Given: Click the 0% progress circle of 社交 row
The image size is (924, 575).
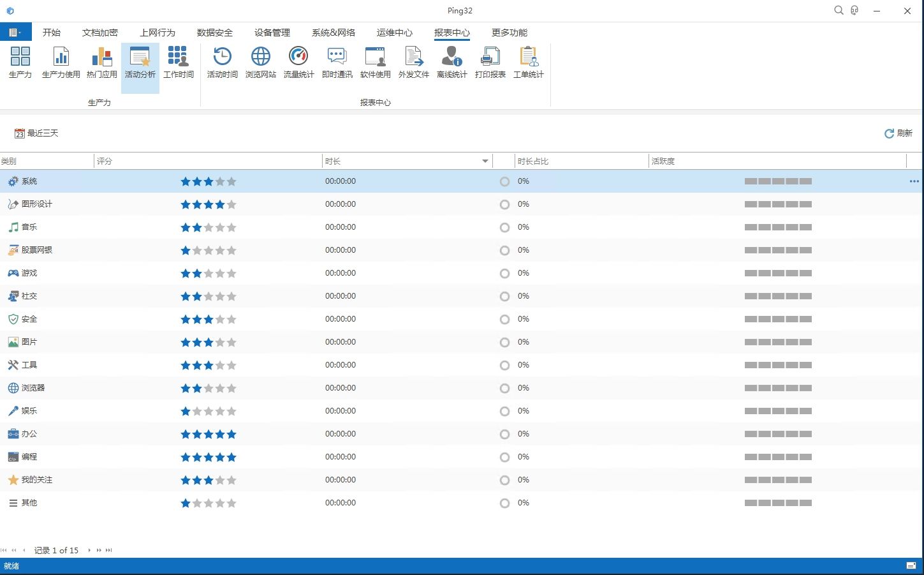Looking at the screenshot, I should (x=504, y=296).
